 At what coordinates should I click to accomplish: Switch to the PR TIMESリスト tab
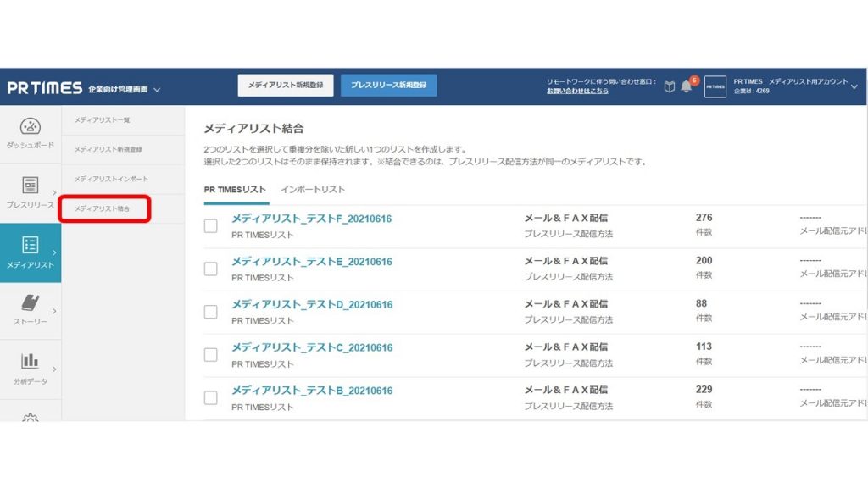[236, 190]
